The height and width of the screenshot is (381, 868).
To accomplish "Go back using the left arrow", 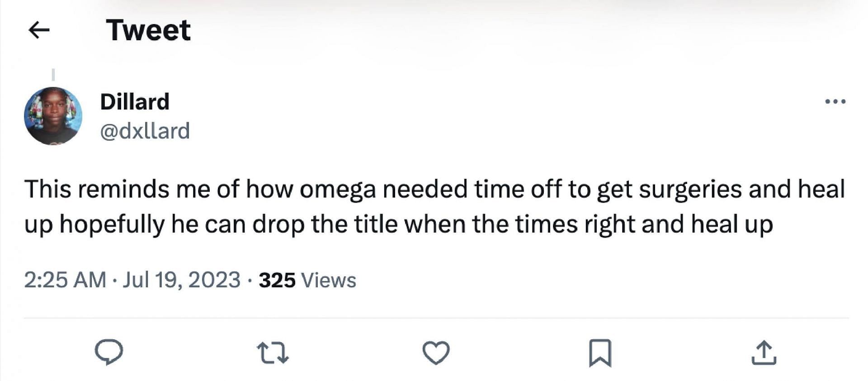I will tap(39, 30).
